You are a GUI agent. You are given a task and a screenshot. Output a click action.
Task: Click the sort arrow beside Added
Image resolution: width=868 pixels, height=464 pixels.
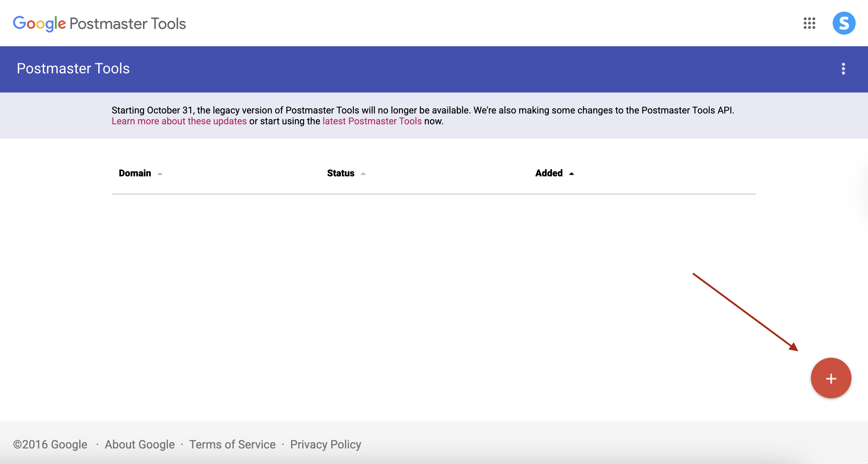571,174
